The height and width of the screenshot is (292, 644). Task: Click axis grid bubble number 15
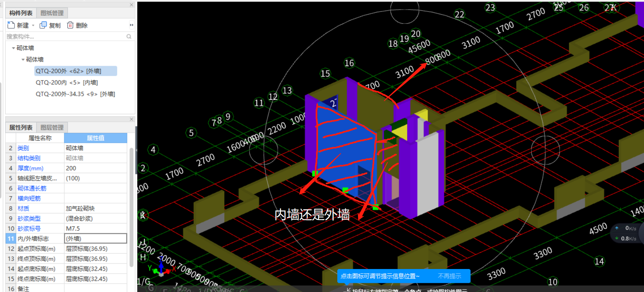tap(325, 74)
